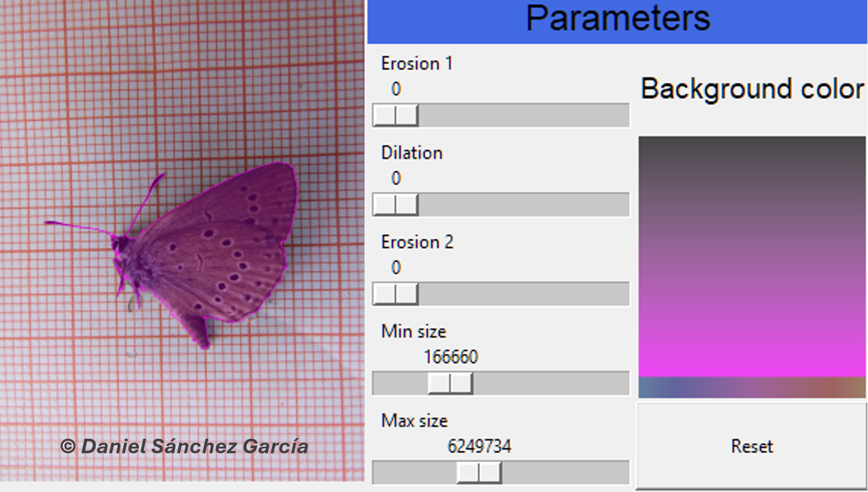Click the Min size slider handle
Viewport: 868px width, 492px height.
[450, 383]
